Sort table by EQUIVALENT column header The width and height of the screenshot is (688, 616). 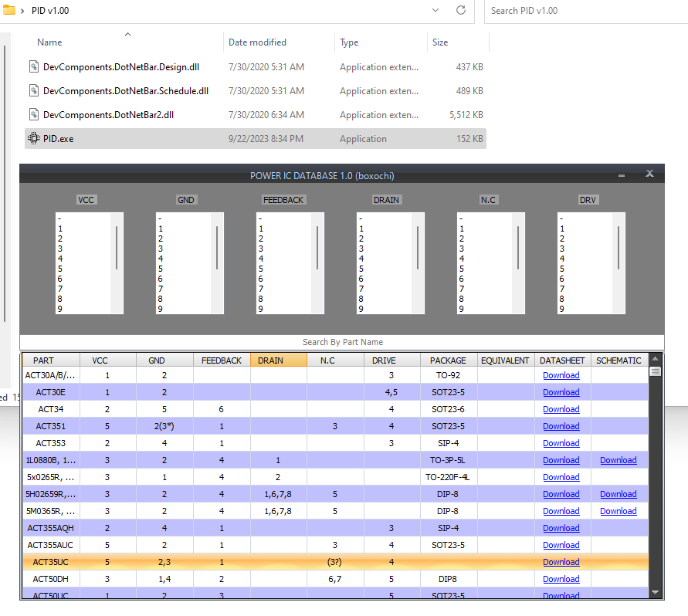pos(506,360)
